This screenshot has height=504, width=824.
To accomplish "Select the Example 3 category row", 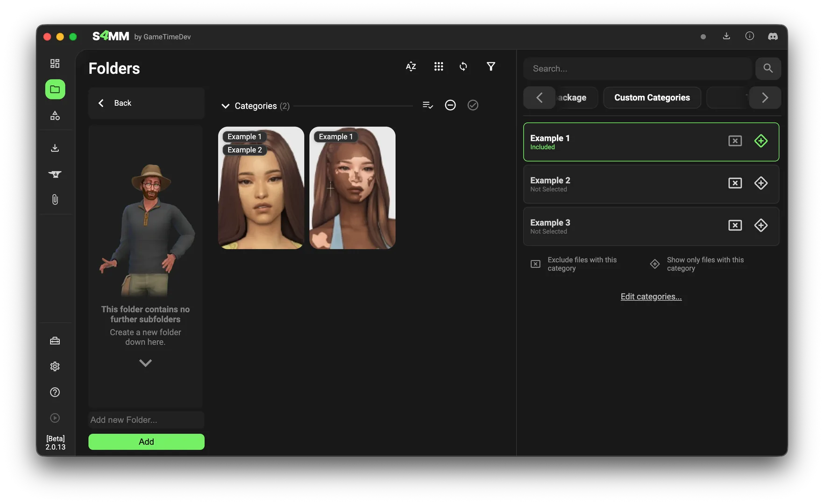I will pos(651,226).
